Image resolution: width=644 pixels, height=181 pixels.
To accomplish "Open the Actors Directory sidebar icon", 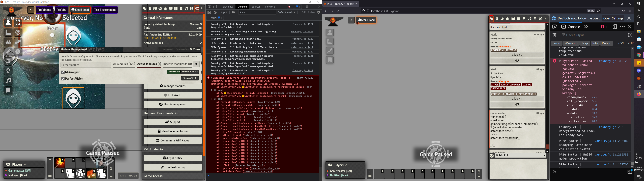I will tap(160, 8).
